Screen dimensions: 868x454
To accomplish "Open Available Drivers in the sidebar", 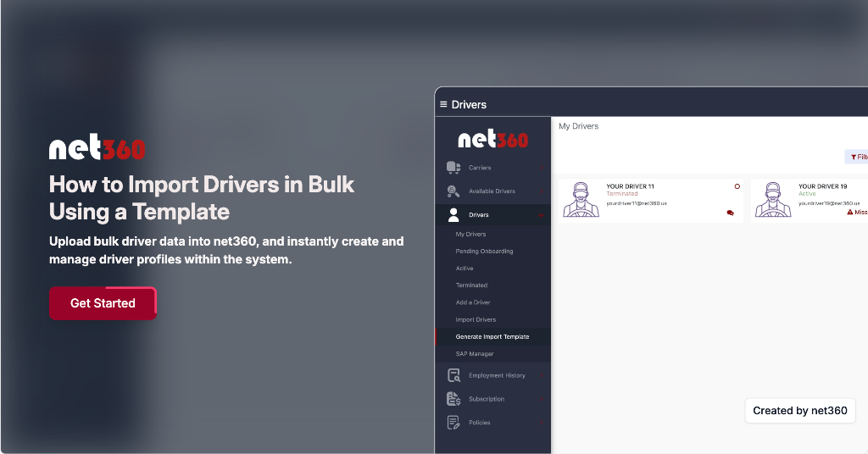I will pyautogui.click(x=492, y=191).
